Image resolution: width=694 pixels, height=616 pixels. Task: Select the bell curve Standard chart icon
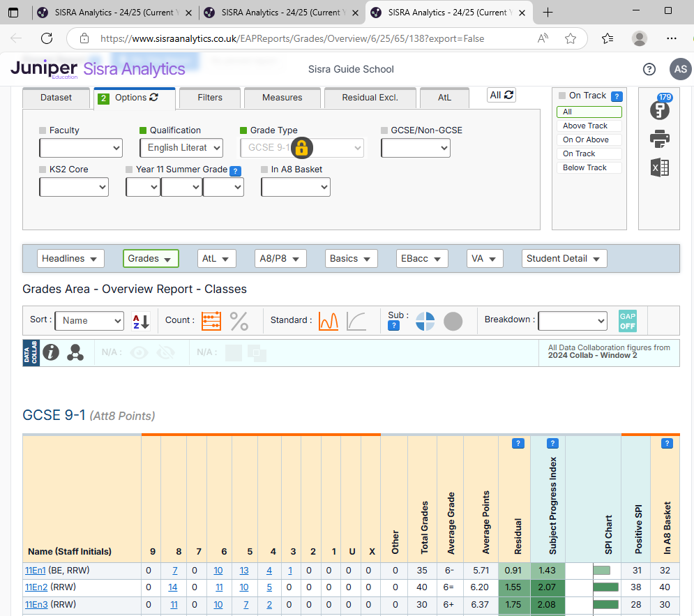click(x=328, y=321)
